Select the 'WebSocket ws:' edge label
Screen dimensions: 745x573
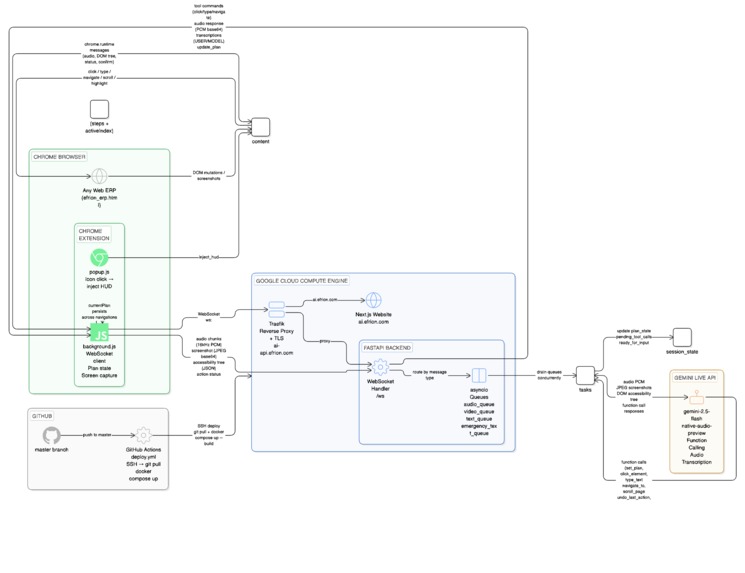208,317
